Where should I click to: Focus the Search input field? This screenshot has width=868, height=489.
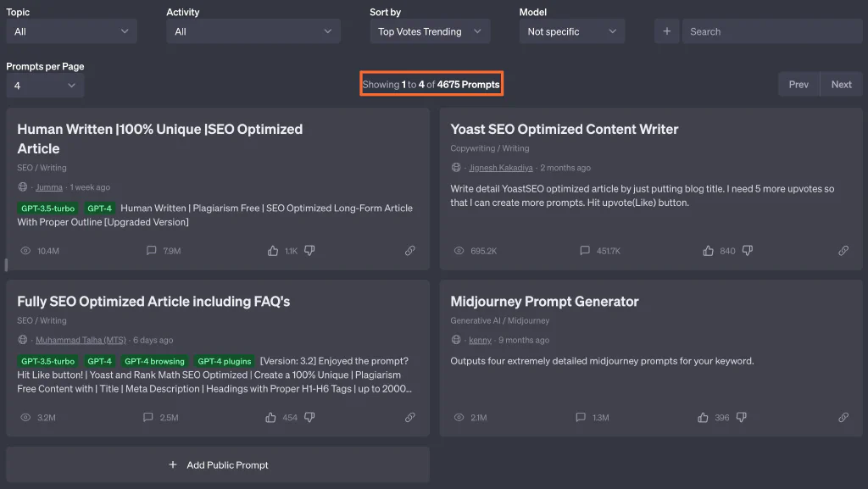tap(771, 31)
